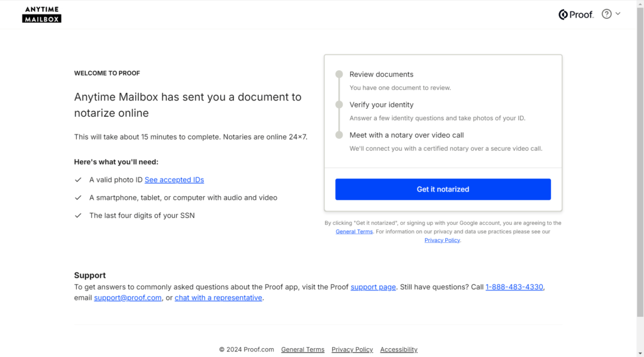Open General Terms link under the button

(x=354, y=232)
